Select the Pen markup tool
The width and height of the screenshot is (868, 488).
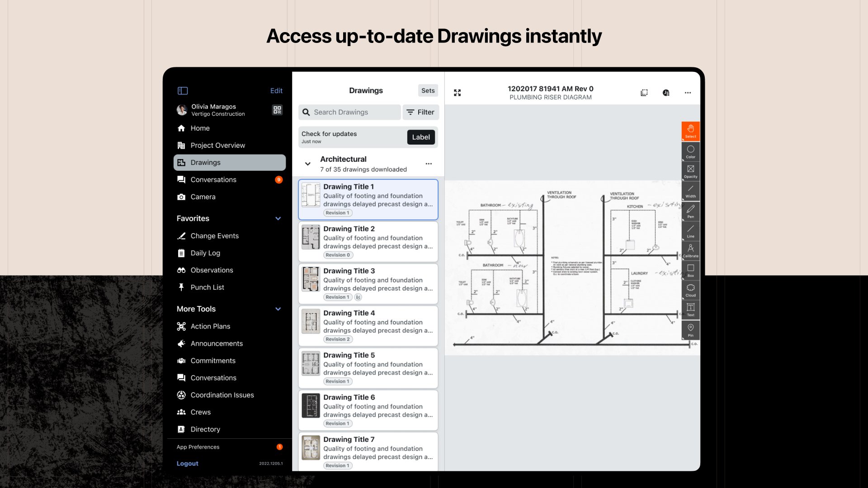690,211
